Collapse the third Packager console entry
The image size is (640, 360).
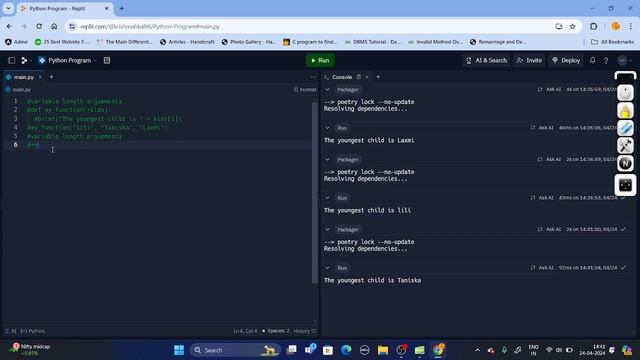tap(327, 230)
